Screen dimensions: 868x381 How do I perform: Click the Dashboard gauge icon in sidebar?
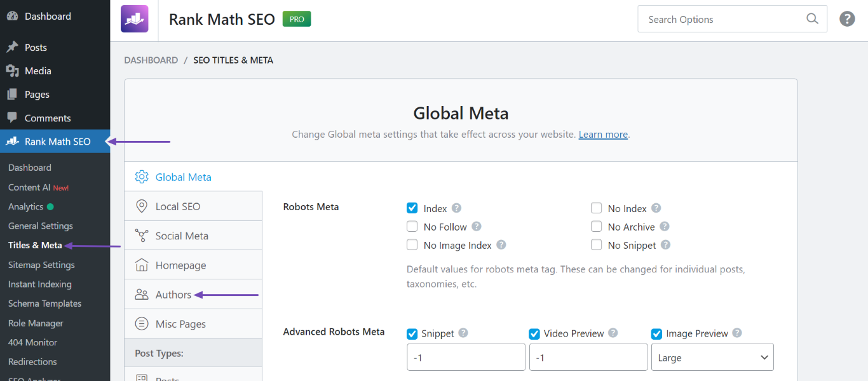tap(12, 17)
